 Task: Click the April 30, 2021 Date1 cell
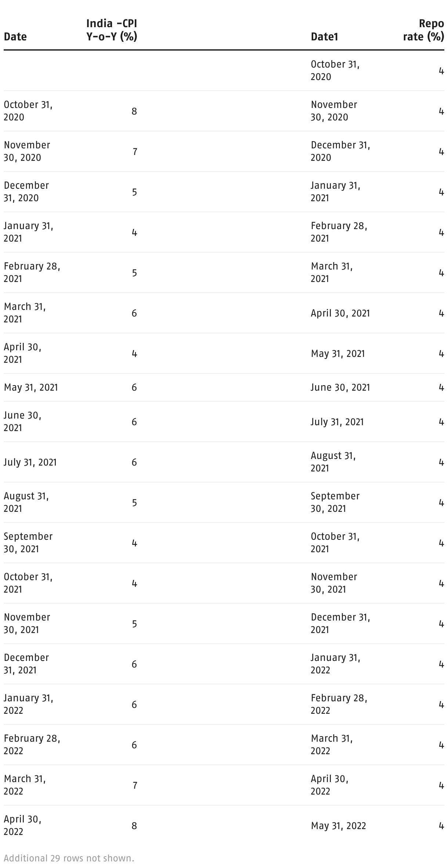point(340,313)
